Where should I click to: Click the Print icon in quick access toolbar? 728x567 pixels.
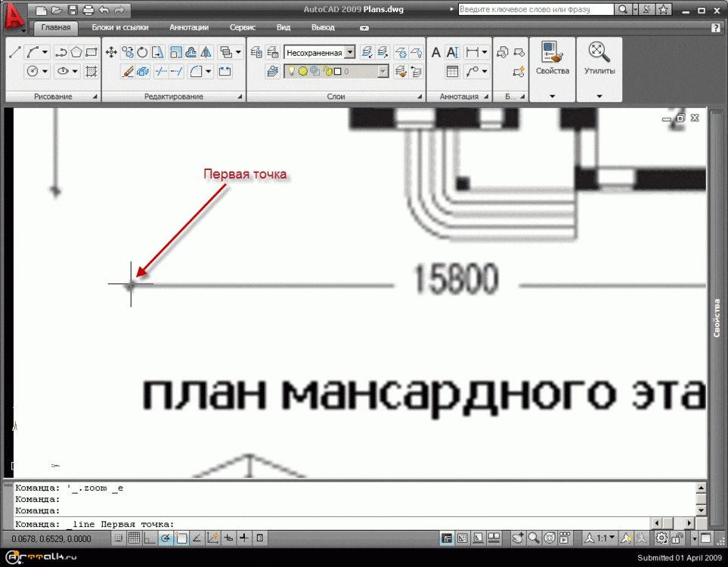coord(88,10)
